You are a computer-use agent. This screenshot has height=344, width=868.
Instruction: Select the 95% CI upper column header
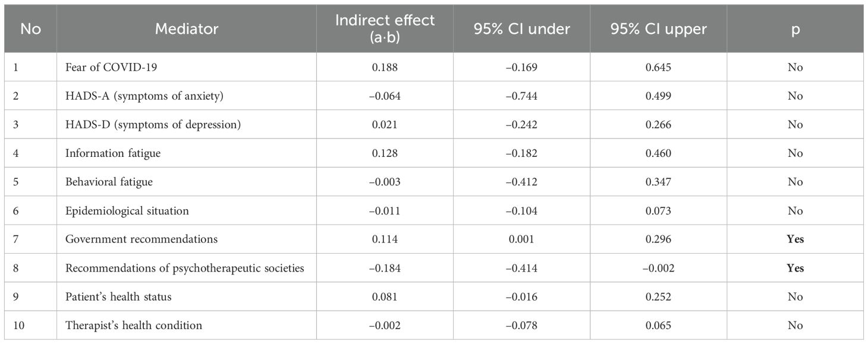658,29
